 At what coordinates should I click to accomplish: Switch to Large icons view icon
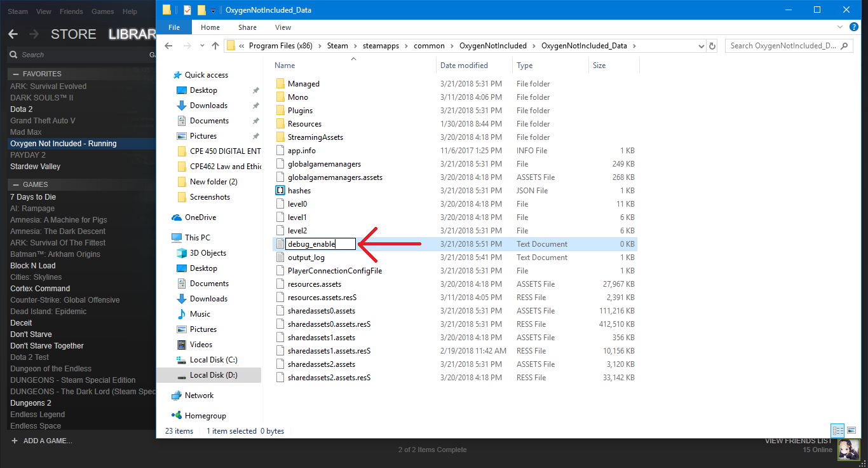[x=851, y=430]
